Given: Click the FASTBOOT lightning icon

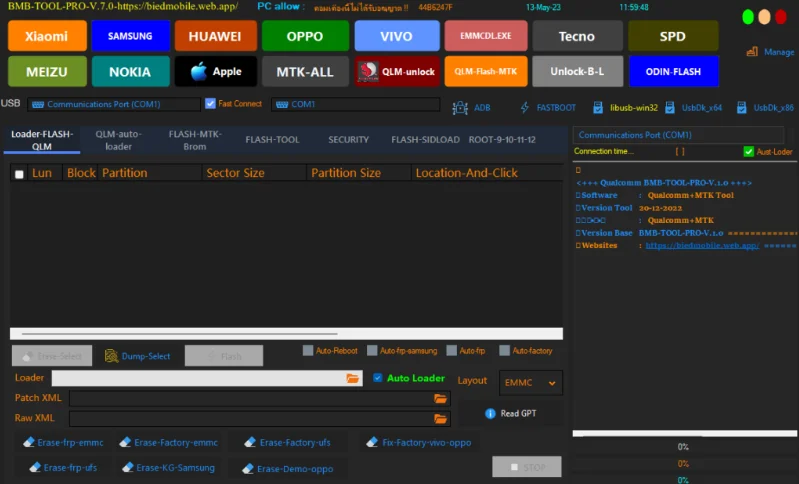Looking at the screenshot, I should click(525, 107).
